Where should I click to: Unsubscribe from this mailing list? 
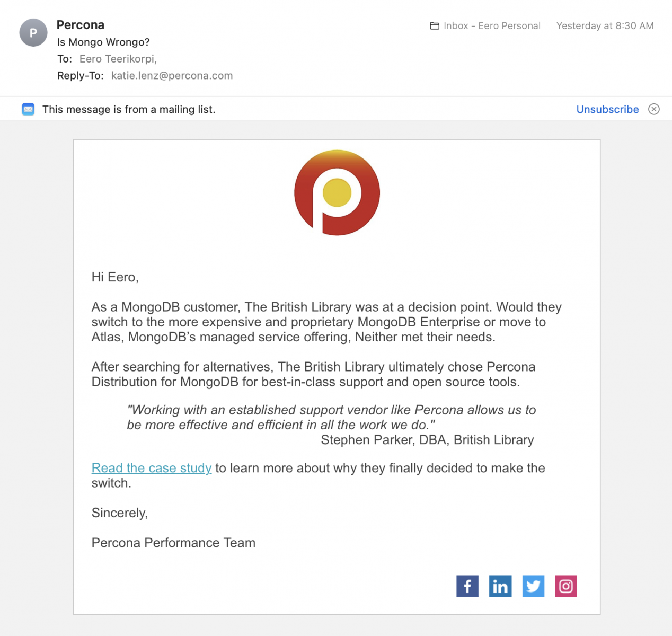click(607, 109)
